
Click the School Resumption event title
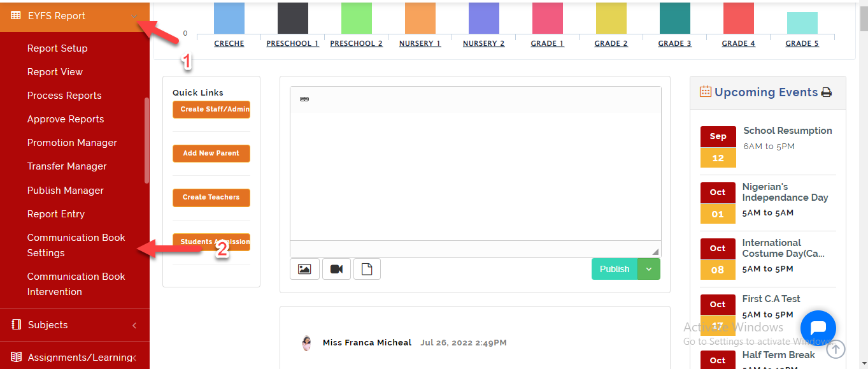pos(788,131)
